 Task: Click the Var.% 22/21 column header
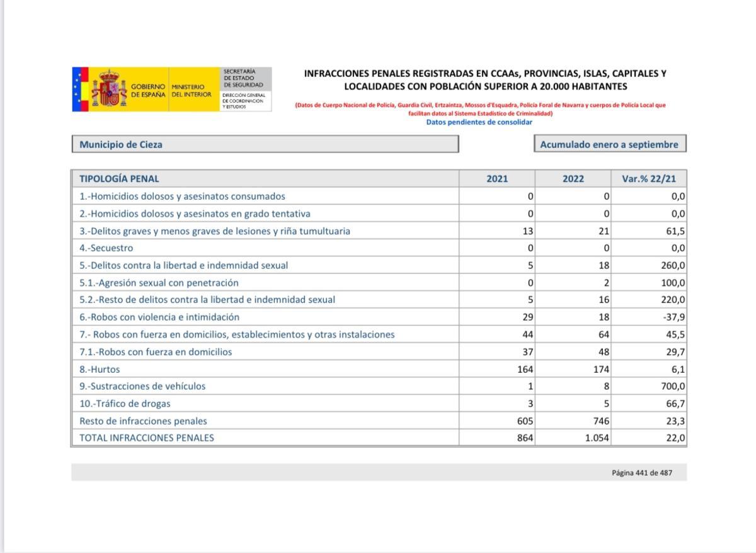tap(648, 179)
